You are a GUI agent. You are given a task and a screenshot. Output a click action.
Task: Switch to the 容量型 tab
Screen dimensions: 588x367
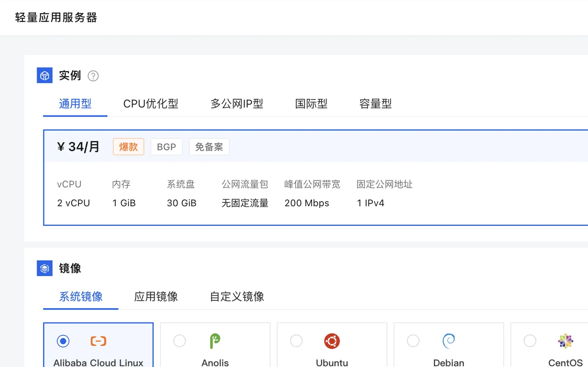(375, 104)
